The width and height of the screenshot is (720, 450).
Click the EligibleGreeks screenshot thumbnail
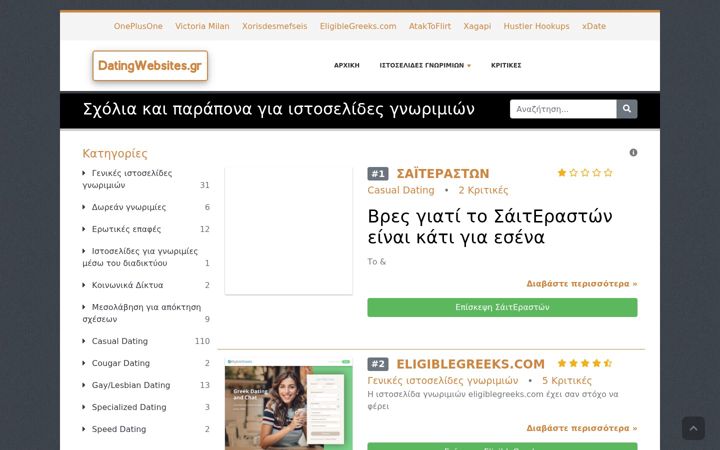point(289,404)
